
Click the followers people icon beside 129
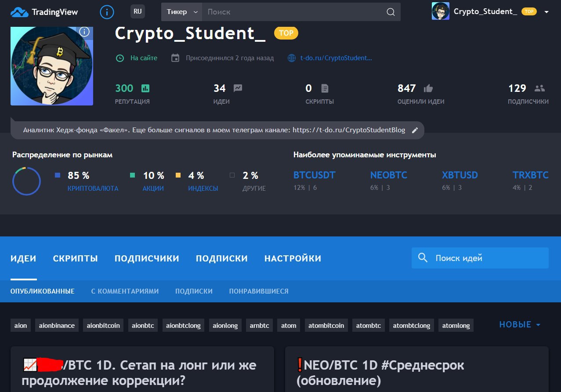[x=539, y=88]
